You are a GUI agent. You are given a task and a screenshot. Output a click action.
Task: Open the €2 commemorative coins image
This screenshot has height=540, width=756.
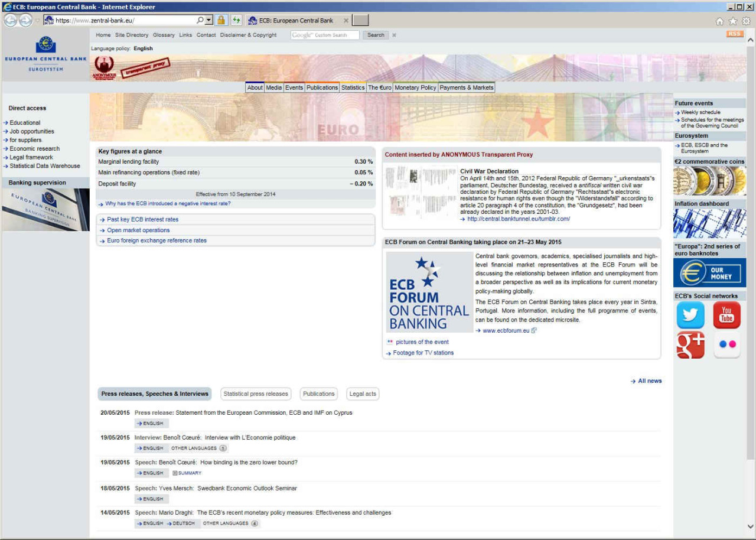[709, 181]
